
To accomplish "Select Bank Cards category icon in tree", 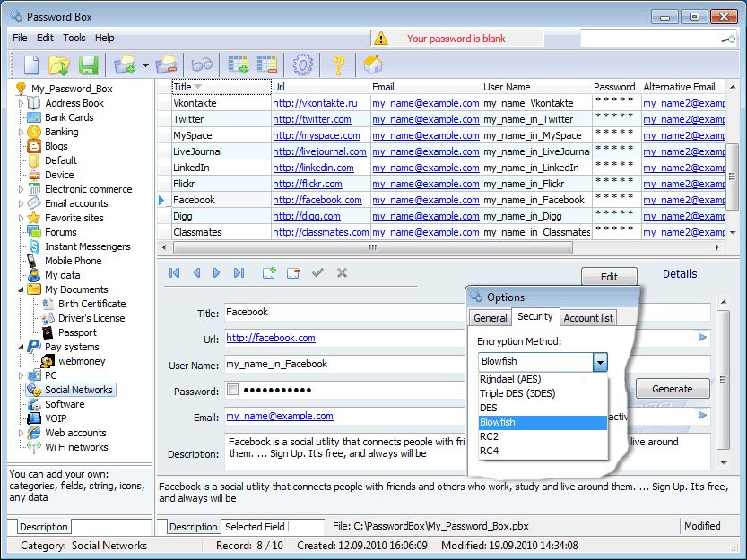I will (x=34, y=117).
